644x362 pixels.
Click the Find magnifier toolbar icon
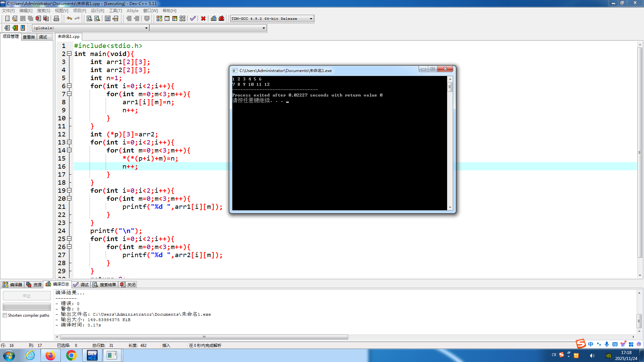(x=90, y=18)
